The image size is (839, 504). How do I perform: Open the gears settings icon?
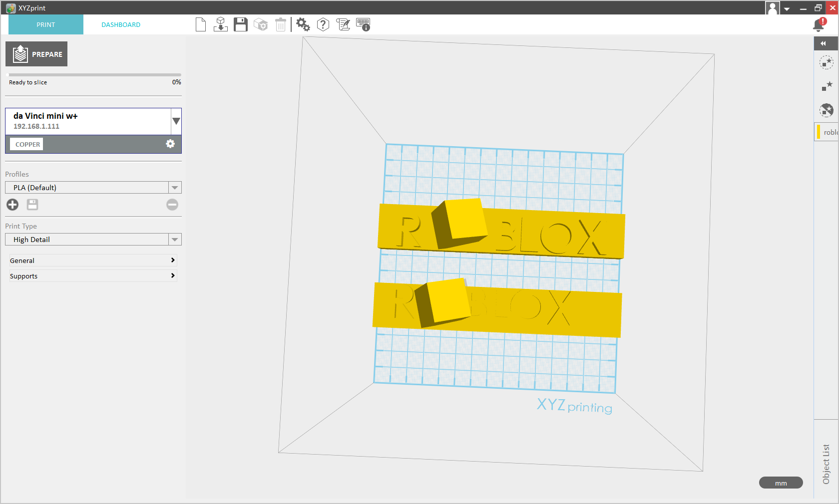303,24
